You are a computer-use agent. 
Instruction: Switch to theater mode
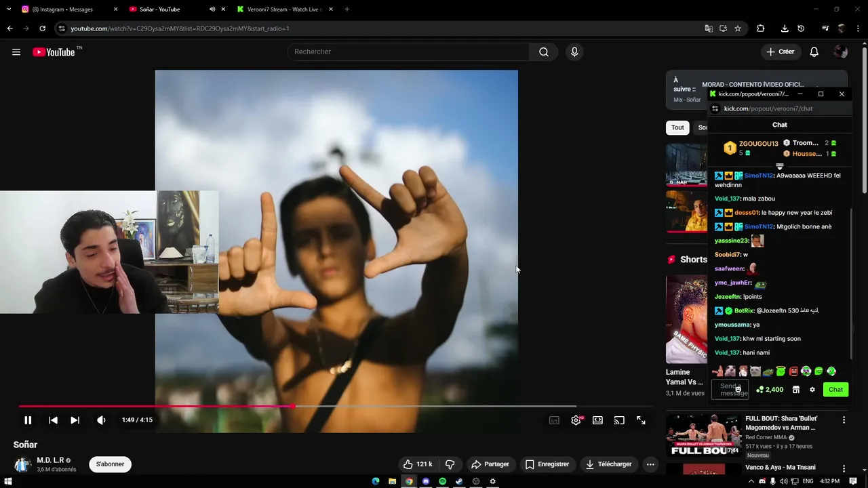click(597, 420)
